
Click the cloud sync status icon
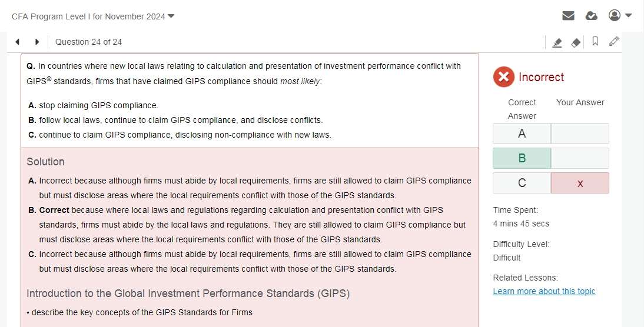tap(592, 16)
